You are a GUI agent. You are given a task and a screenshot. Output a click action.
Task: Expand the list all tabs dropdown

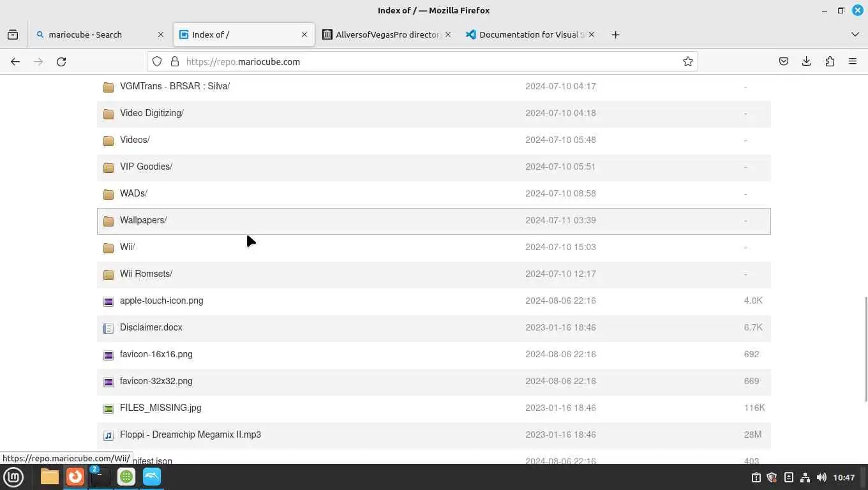click(855, 34)
